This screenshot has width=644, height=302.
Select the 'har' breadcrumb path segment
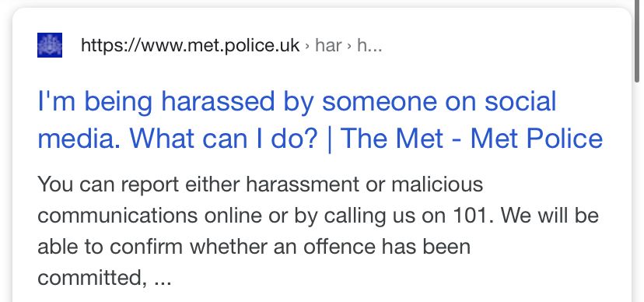(x=328, y=45)
